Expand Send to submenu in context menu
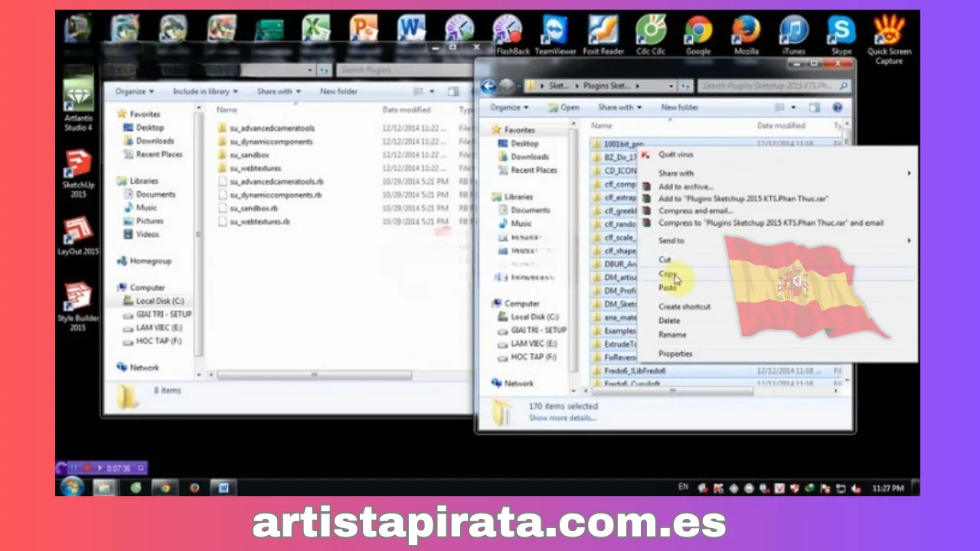 click(x=777, y=240)
